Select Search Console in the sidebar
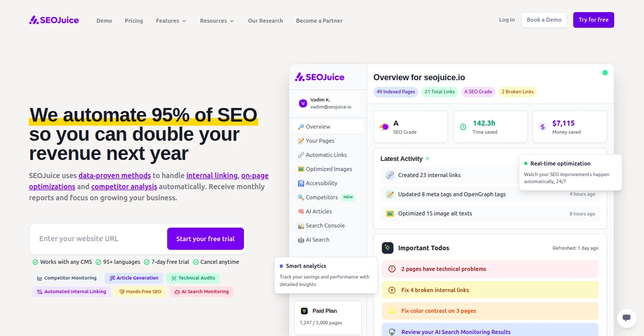644x336 pixels. point(324,225)
